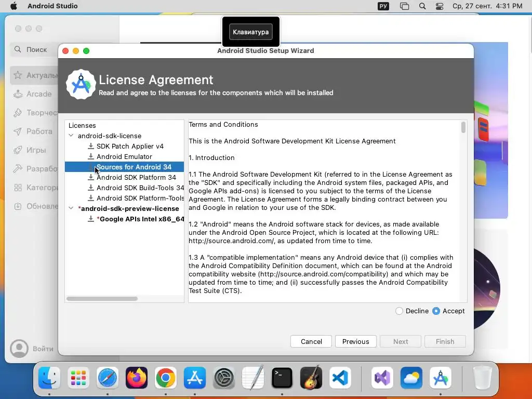Open GarageBand from the Dock
Viewport: 532px width, 399px height.
click(x=311, y=378)
